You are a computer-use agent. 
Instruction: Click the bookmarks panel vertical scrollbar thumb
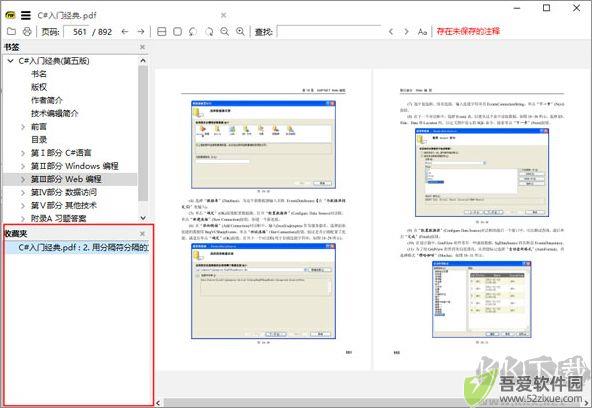pyautogui.click(x=143, y=133)
